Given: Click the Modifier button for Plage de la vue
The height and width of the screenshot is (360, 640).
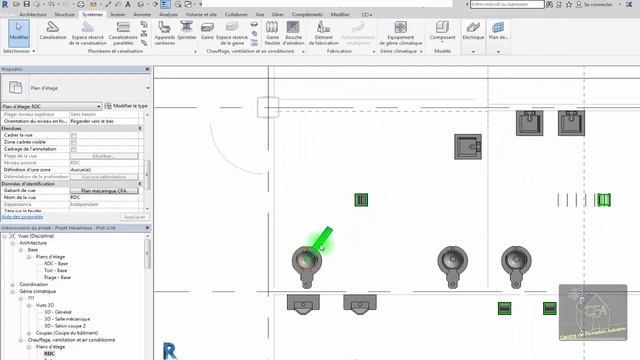Looking at the screenshot, I should (104, 156).
